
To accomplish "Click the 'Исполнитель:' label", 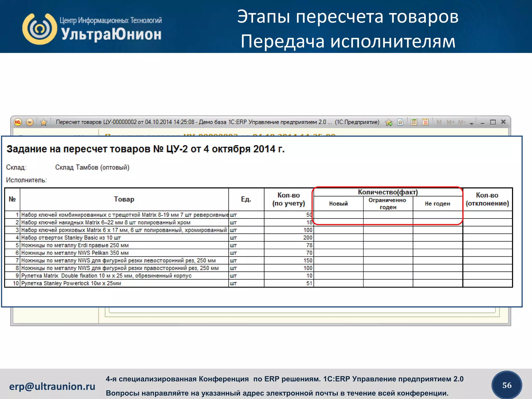I will click(x=26, y=180).
